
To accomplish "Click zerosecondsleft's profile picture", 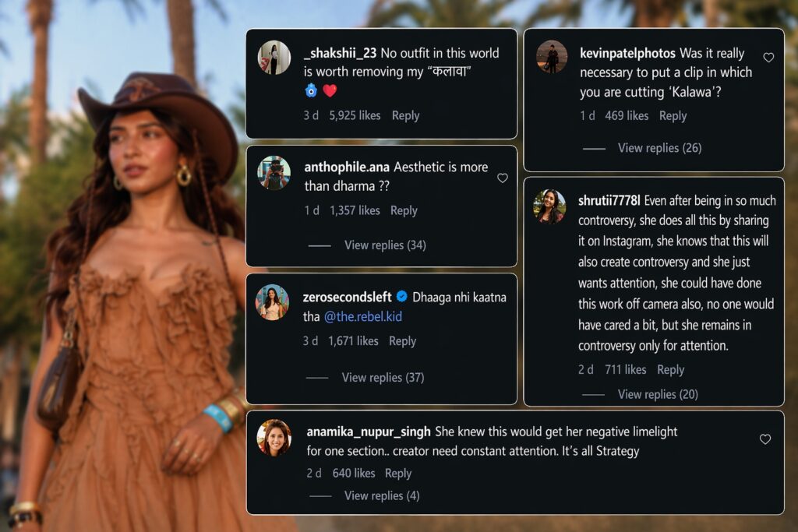I will [x=273, y=301].
